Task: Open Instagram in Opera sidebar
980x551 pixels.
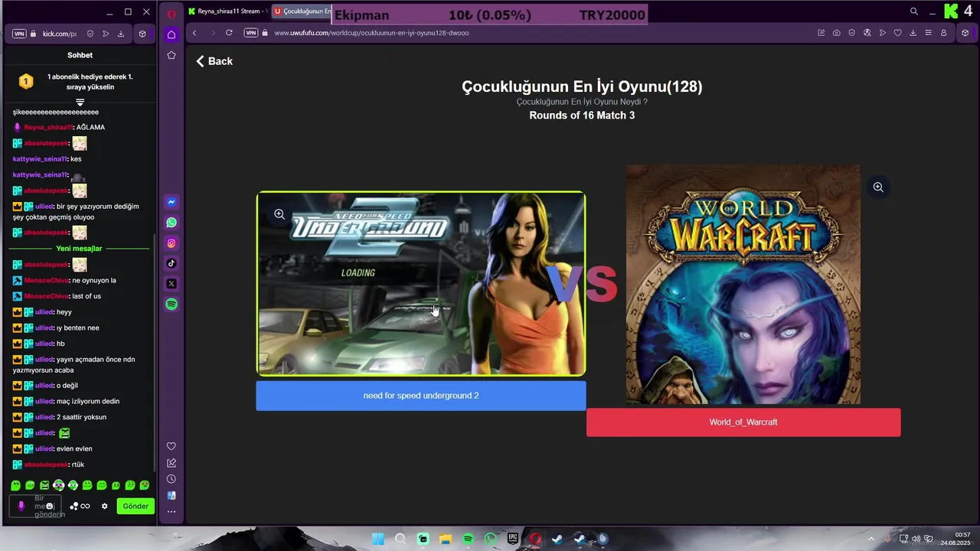Action: [171, 243]
